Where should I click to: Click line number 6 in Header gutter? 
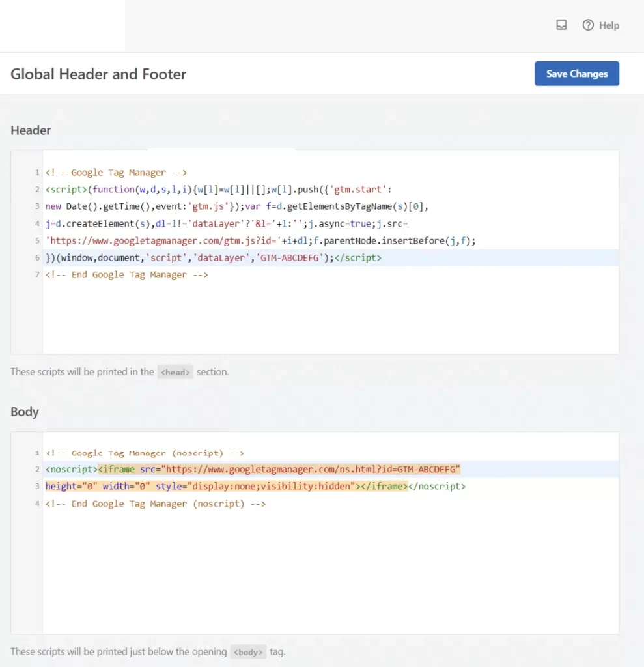tap(37, 258)
